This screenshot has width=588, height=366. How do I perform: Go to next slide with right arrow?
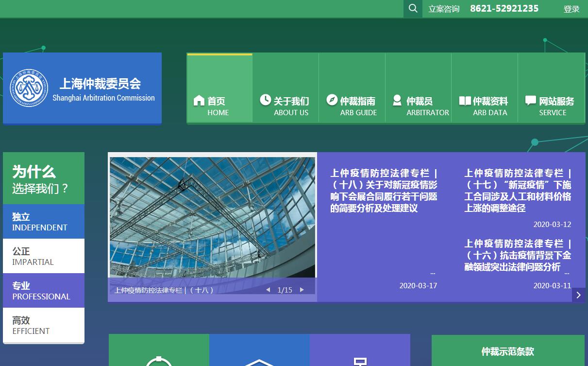(302, 290)
